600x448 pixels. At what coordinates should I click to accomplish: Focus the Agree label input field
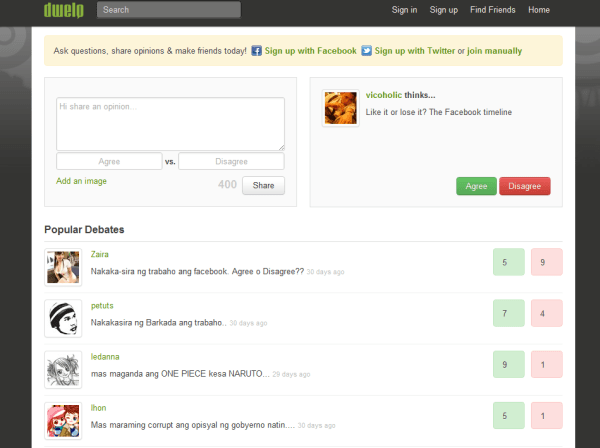109,161
